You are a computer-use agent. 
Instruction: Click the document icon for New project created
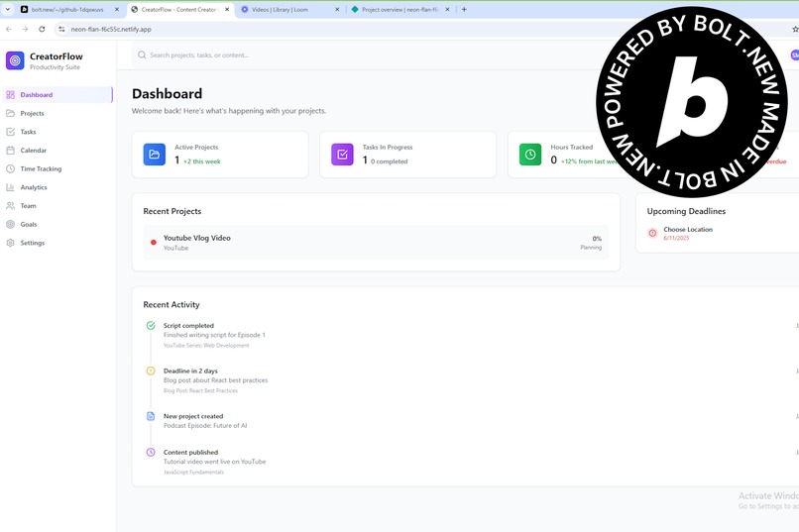click(x=151, y=416)
